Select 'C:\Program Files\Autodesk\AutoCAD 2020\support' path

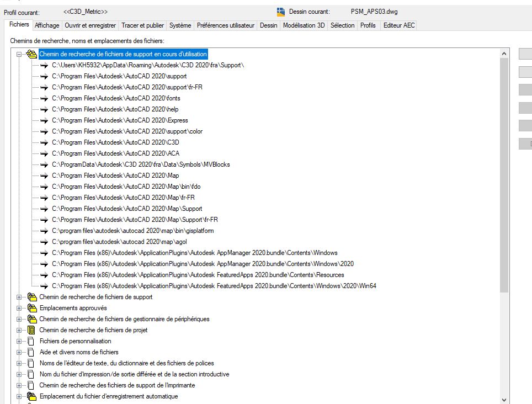tap(119, 76)
